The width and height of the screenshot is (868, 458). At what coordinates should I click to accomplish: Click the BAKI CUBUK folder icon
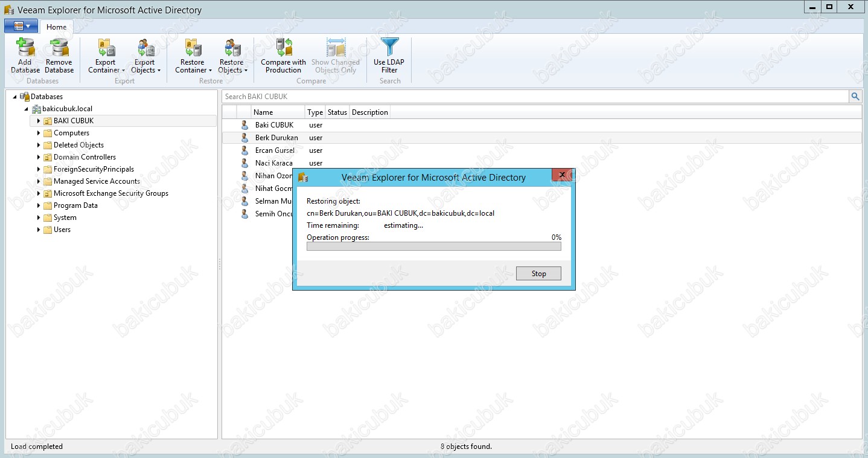tap(48, 121)
